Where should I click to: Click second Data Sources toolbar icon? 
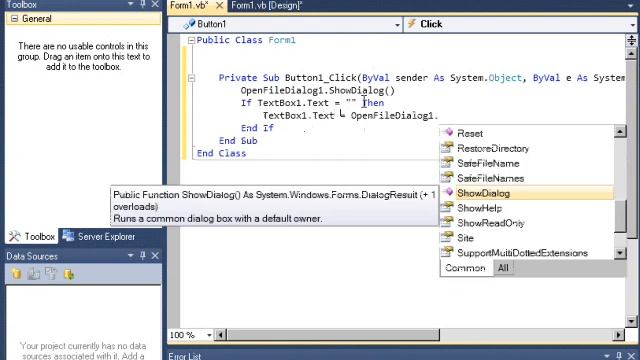[34, 274]
